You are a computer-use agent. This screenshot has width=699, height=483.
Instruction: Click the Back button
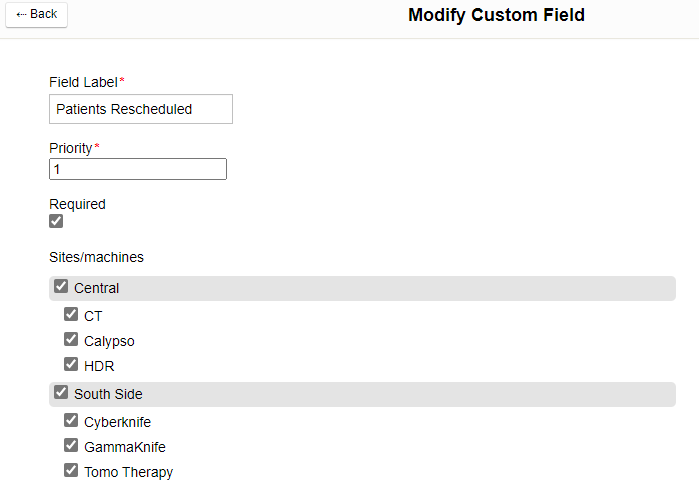[37, 14]
